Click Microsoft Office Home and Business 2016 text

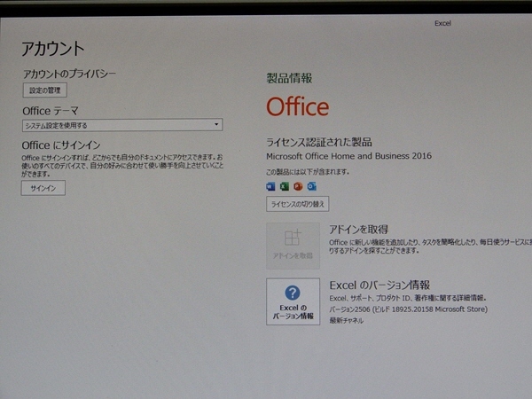pyautogui.click(x=348, y=156)
